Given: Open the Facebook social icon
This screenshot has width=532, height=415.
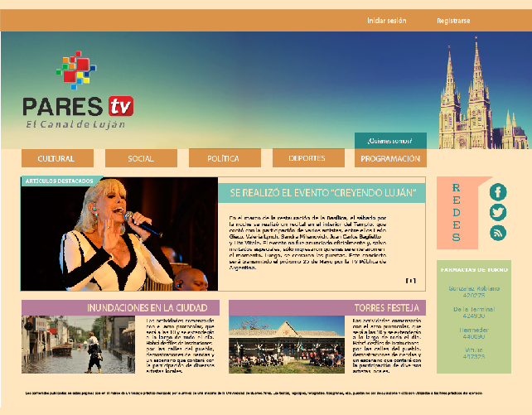Looking at the screenshot, I should click(x=497, y=192).
